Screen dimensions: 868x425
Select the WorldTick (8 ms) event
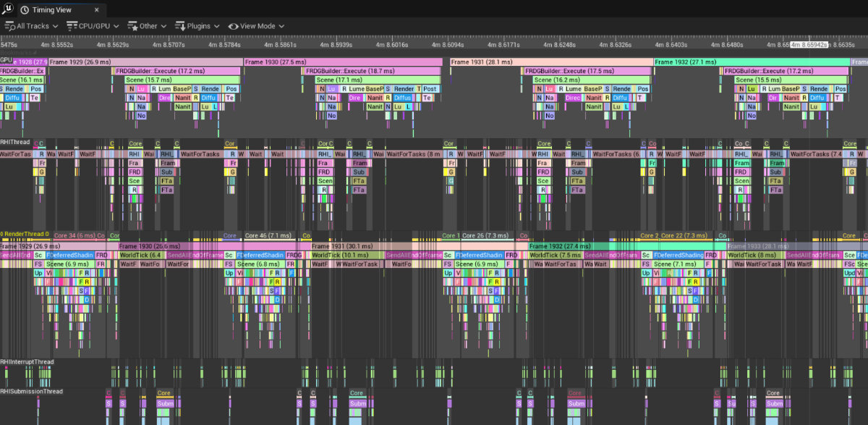tap(757, 255)
